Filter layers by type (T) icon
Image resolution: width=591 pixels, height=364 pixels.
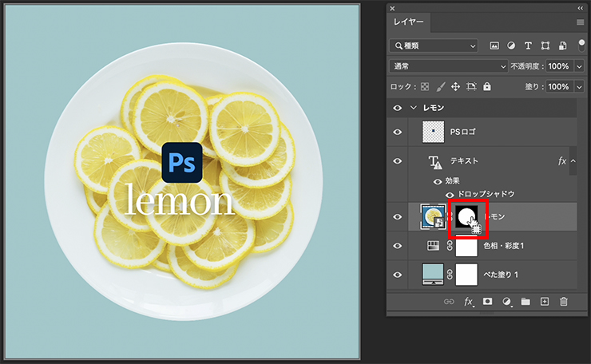(528, 46)
